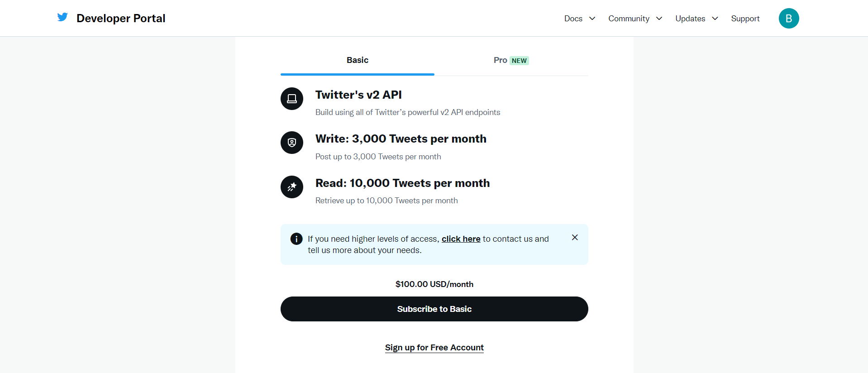Open the B profile avatar

click(788, 19)
